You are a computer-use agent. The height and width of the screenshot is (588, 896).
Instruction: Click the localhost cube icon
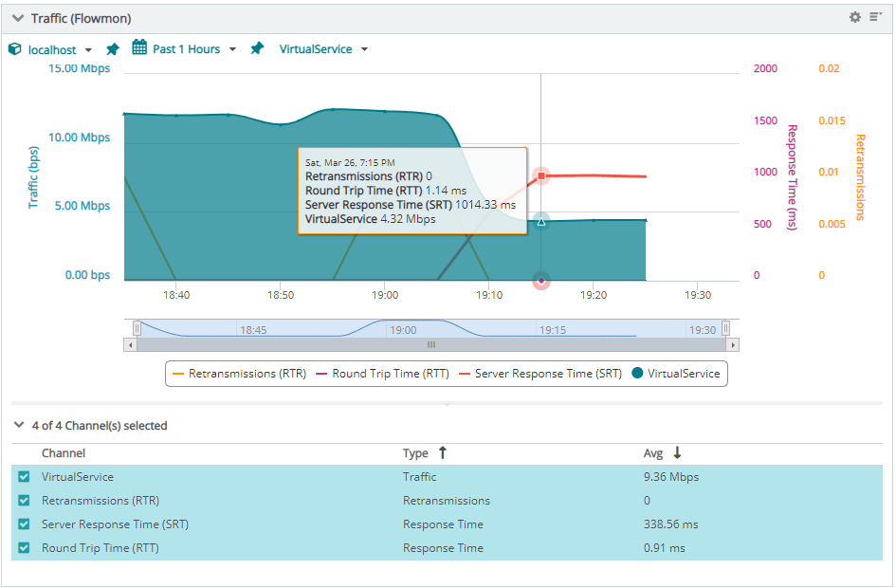tap(14, 49)
